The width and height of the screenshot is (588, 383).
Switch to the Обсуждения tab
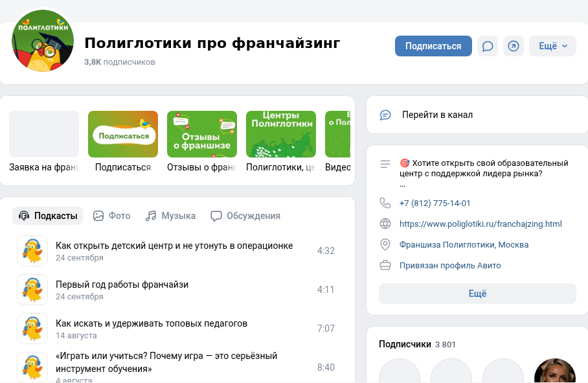245,216
